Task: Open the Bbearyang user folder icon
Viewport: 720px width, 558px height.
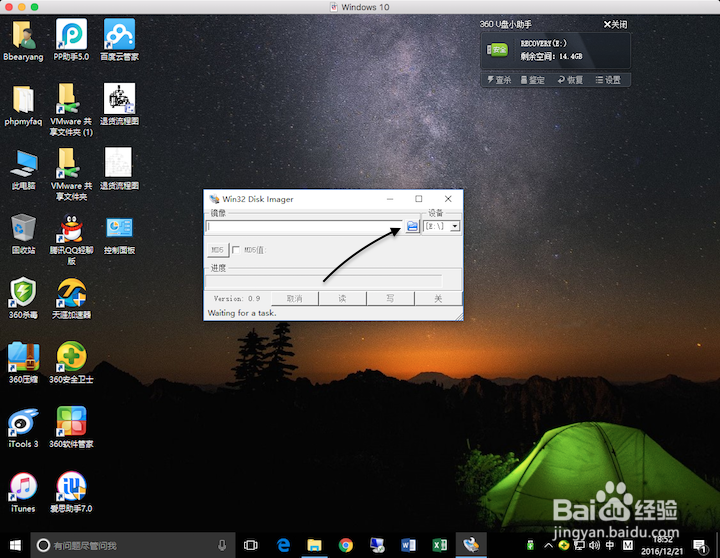Action: coord(23,40)
